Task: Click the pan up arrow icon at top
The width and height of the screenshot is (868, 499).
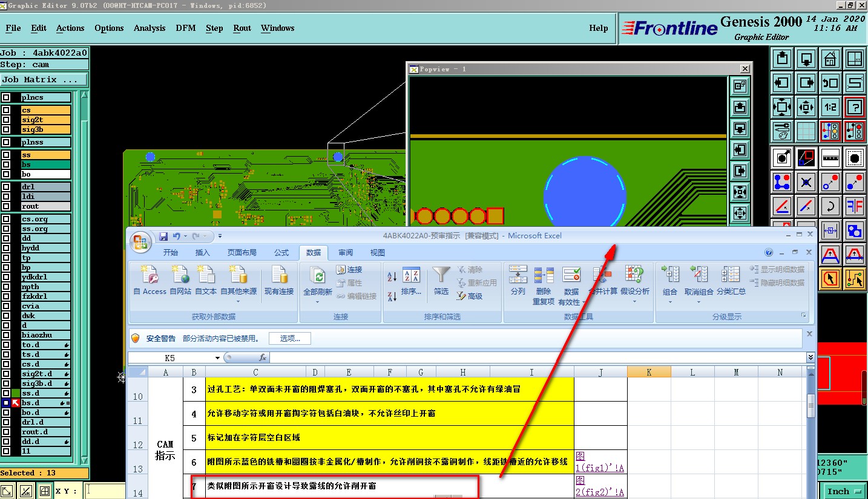Action: (782, 59)
